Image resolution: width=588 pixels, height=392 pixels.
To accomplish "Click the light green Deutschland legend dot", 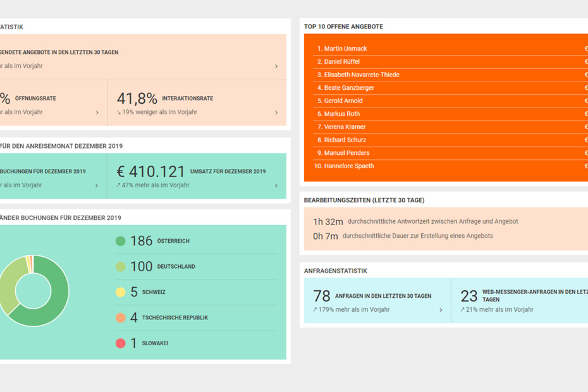I will click(120, 267).
